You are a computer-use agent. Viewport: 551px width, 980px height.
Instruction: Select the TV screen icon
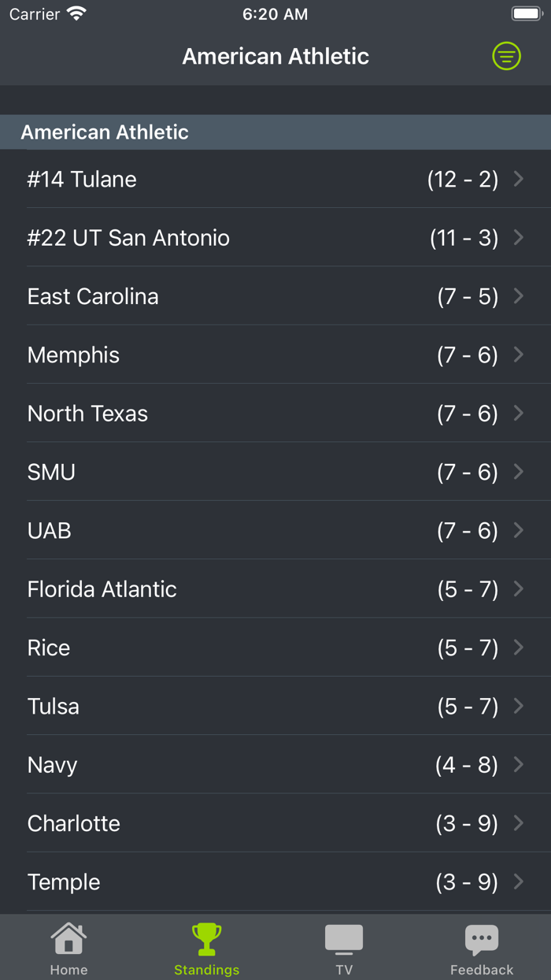point(344,938)
